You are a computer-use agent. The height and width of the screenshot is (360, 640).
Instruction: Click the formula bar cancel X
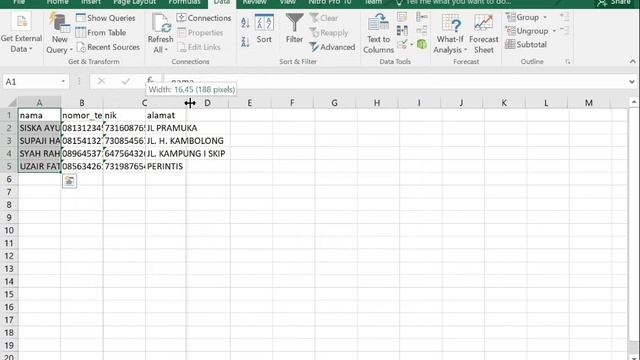101,82
